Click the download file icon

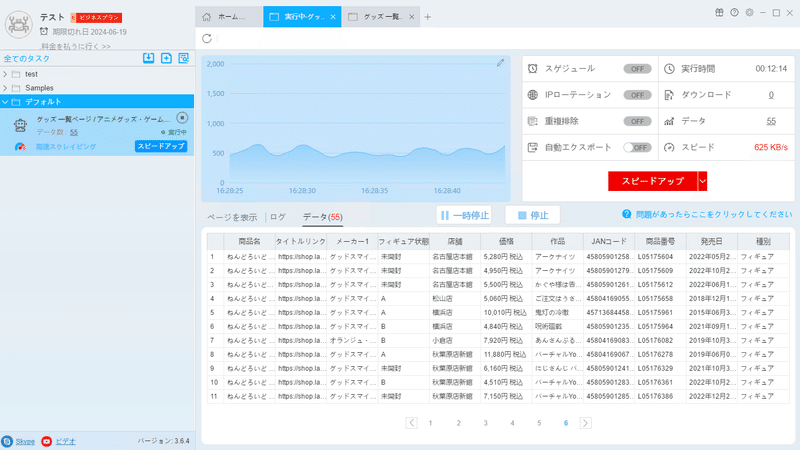point(669,95)
